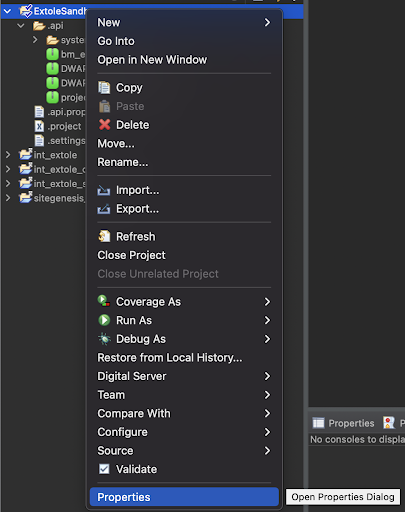Open Compare With submenu
This screenshot has width=405, height=512.
click(x=184, y=413)
